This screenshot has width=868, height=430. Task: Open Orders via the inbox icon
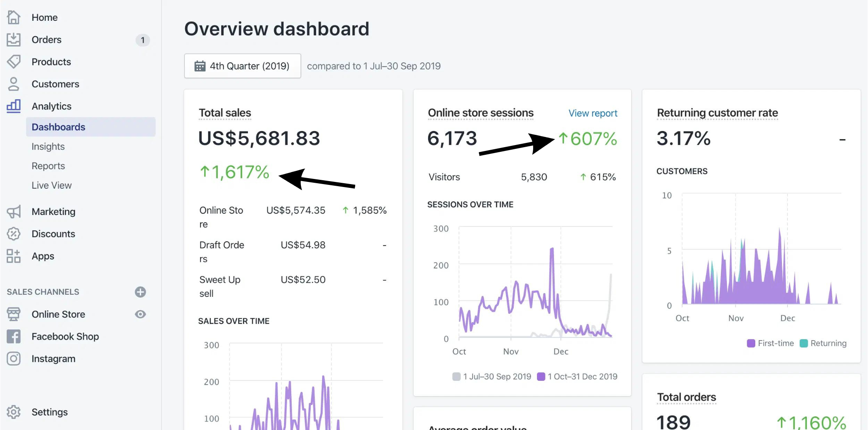coord(14,39)
